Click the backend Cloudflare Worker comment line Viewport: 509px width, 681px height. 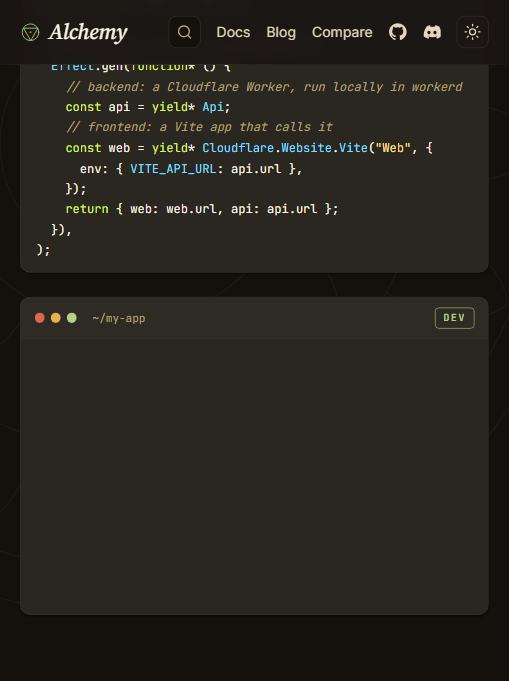click(264, 87)
